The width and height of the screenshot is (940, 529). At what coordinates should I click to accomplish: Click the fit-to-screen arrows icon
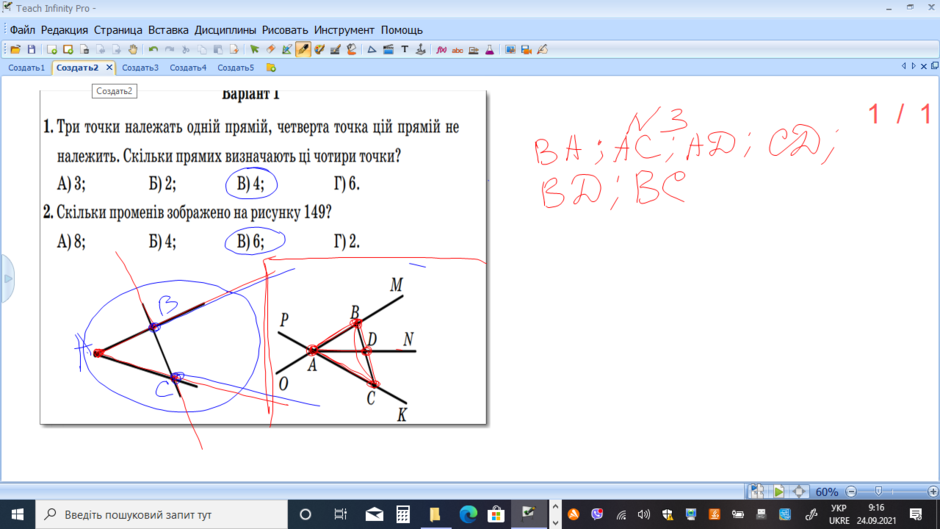click(x=799, y=491)
